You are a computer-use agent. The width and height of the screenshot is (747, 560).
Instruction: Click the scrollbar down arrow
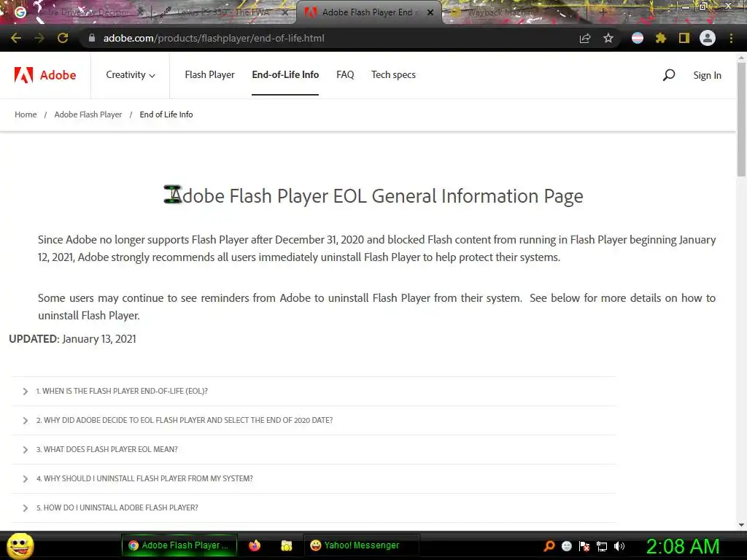(x=741, y=525)
